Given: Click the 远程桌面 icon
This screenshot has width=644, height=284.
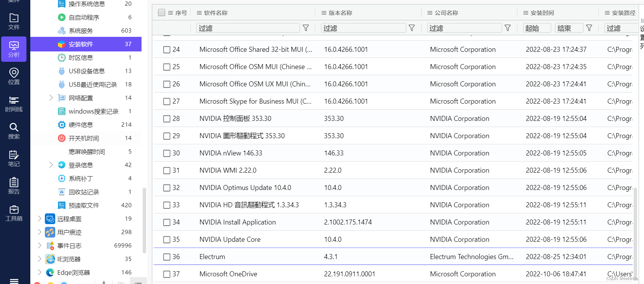Looking at the screenshot, I should (50, 219).
